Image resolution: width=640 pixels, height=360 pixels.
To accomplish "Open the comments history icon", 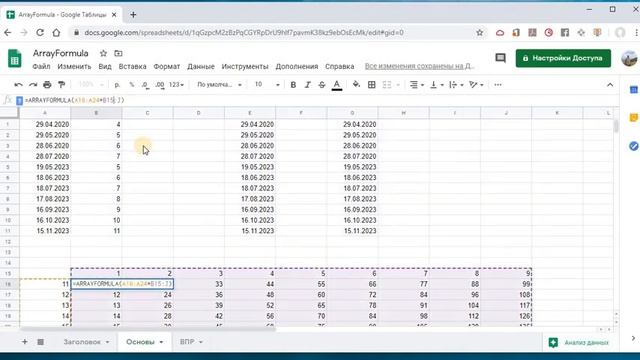I will (x=500, y=58).
